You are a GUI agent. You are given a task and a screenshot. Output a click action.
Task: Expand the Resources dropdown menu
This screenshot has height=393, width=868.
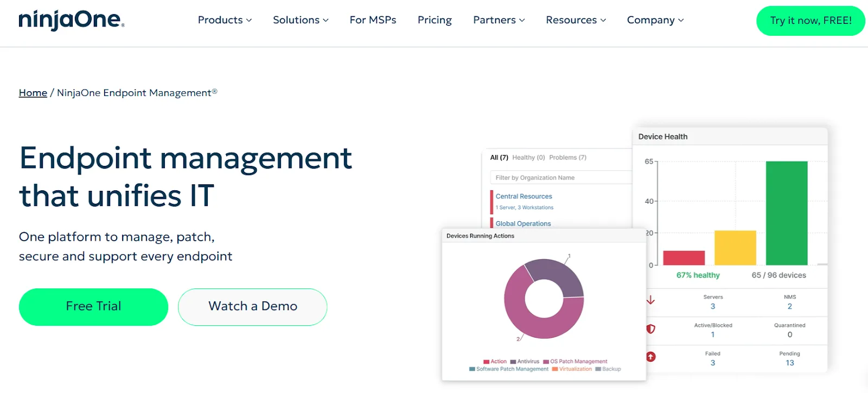coord(576,20)
